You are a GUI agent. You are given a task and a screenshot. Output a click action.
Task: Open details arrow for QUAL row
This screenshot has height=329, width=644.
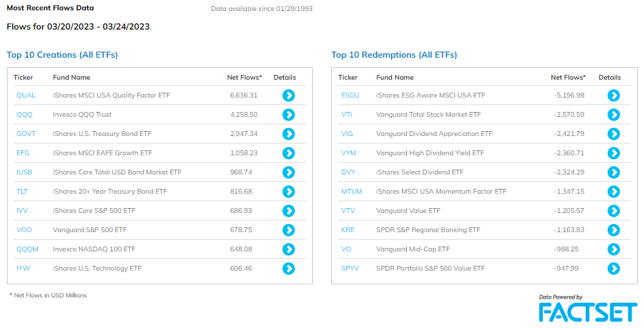point(288,95)
